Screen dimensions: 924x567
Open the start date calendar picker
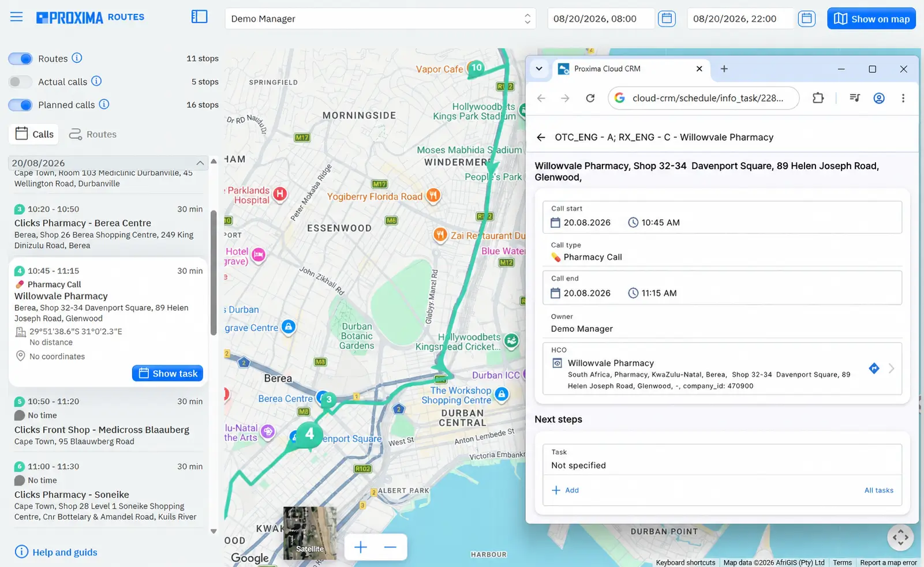(667, 18)
